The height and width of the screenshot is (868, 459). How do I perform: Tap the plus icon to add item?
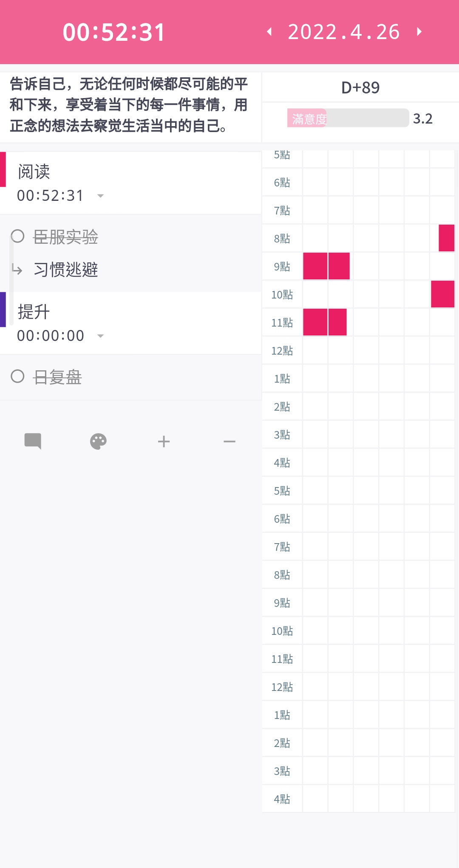[x=164, y=442]
